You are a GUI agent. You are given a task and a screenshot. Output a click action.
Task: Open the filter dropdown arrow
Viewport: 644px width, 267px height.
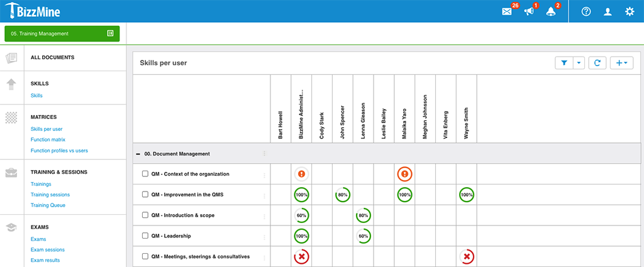pyautogui.click(x=579, y=63)
